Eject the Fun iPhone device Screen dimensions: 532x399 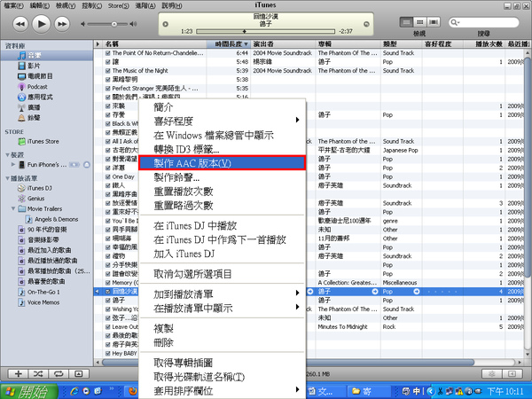point(87,165)
